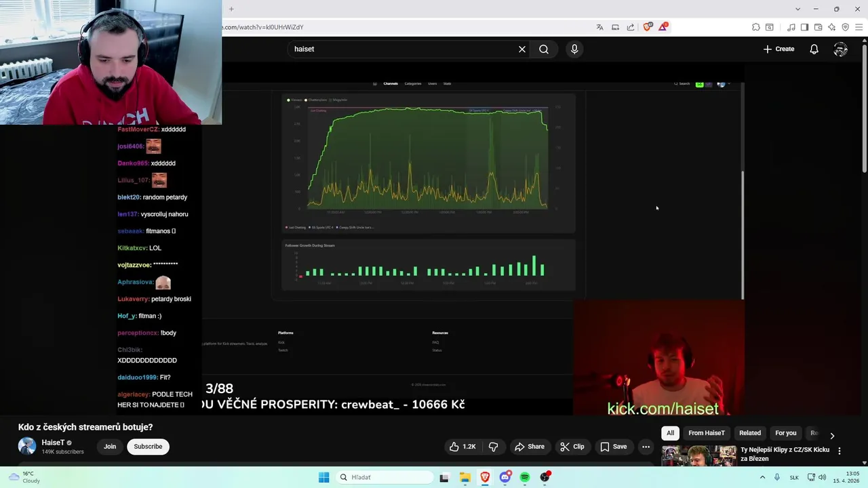This screenshot has height=488, width=868.
Task: Open Task View on the taskbar
Action: pos(444,477)
